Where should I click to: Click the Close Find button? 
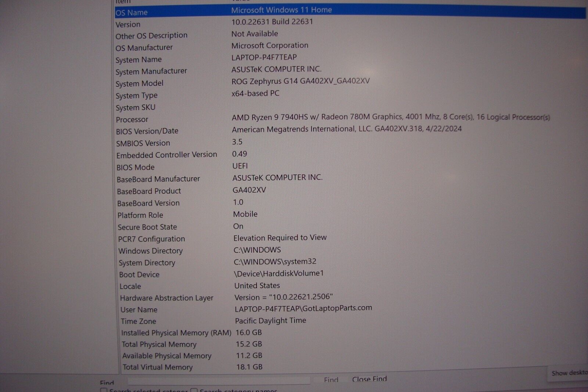pos(369,379)
